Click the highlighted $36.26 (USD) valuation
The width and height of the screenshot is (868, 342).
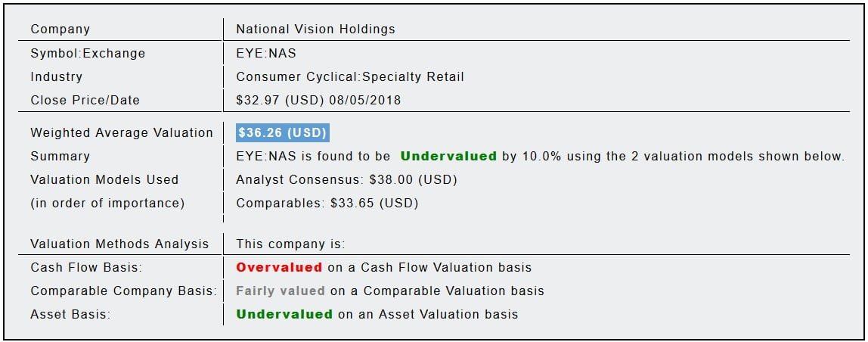(x=282, y=132)
